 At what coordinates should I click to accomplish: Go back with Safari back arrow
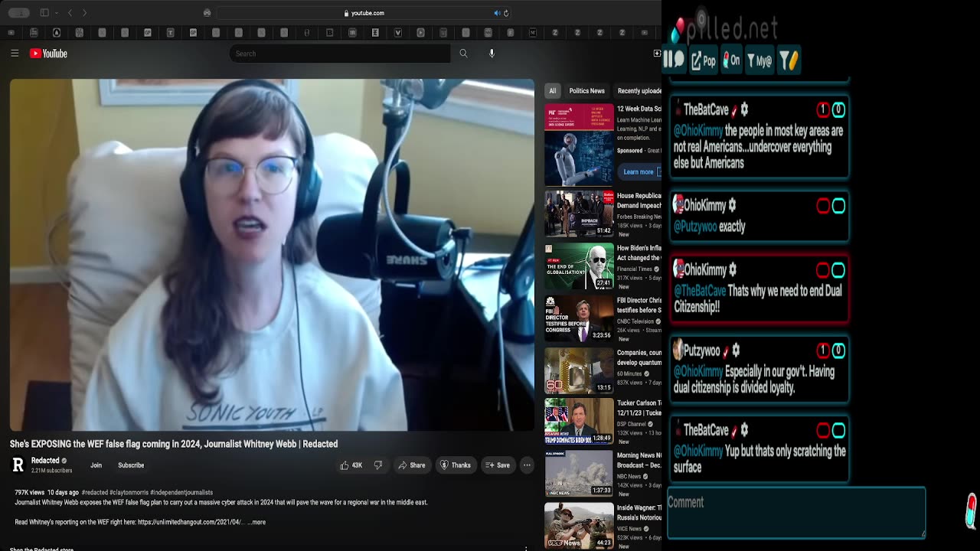tap(70, 13)
